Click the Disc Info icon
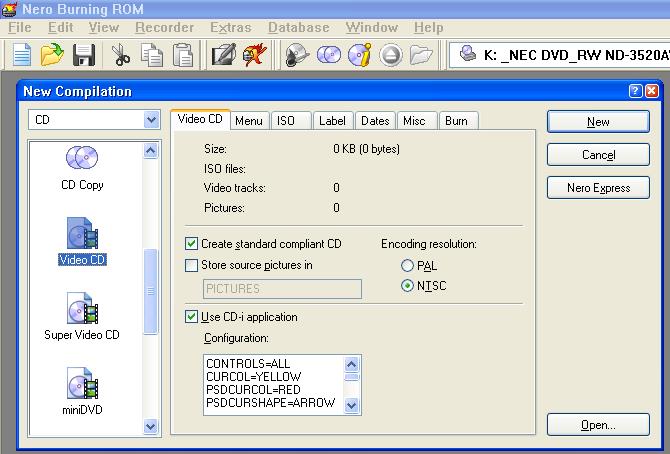The image size is (670, 454). (360, 55)
